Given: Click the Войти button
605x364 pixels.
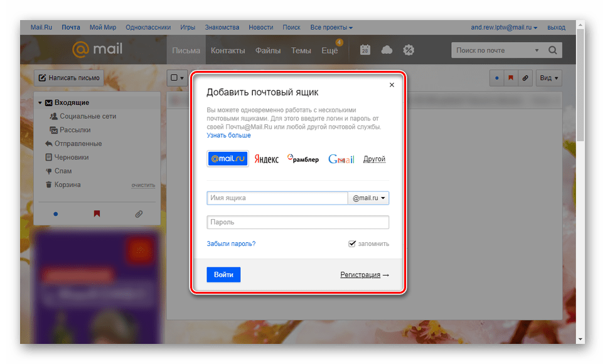Looking at the screenshot, I should pyautogui.click(x=223, y=275).
